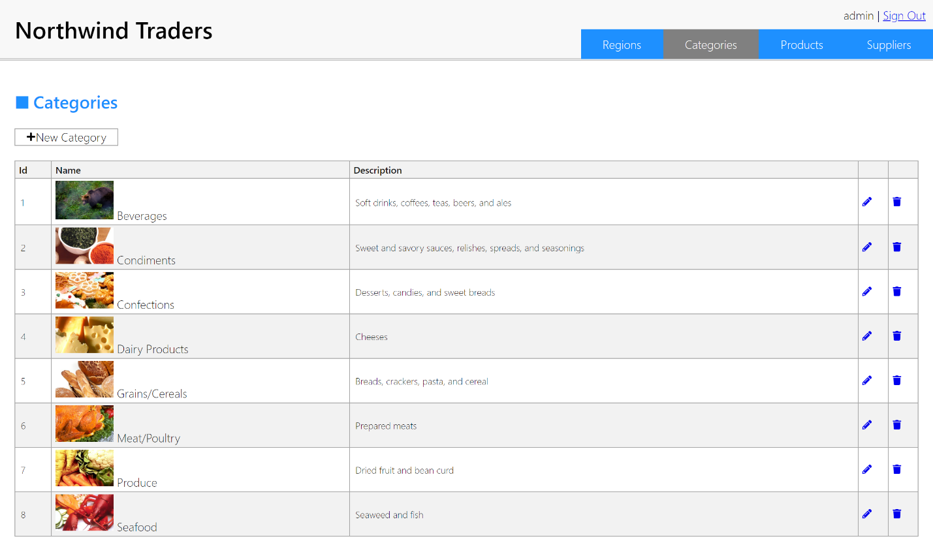Click the Beverages name text

pyautogui.click(x=142, y=216)
